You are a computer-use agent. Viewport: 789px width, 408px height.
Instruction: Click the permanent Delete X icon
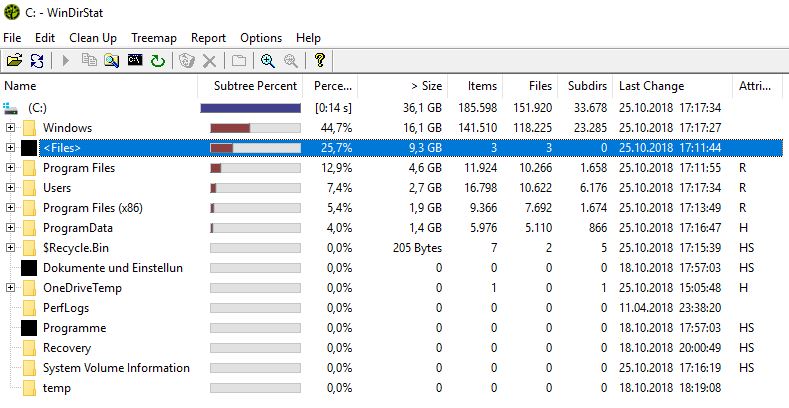point(209,61)
